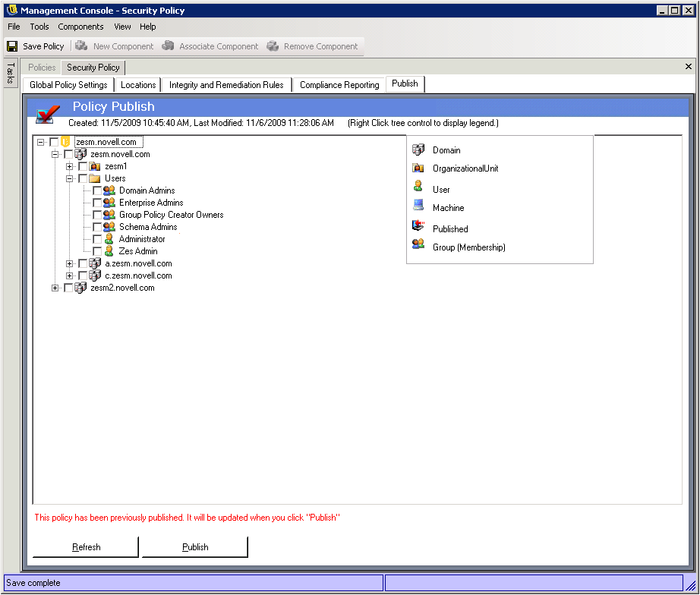This screenshot has width=700, height=595.
Task: Check the c.zesm.novell.com checkbox
Action: point(83,275)
